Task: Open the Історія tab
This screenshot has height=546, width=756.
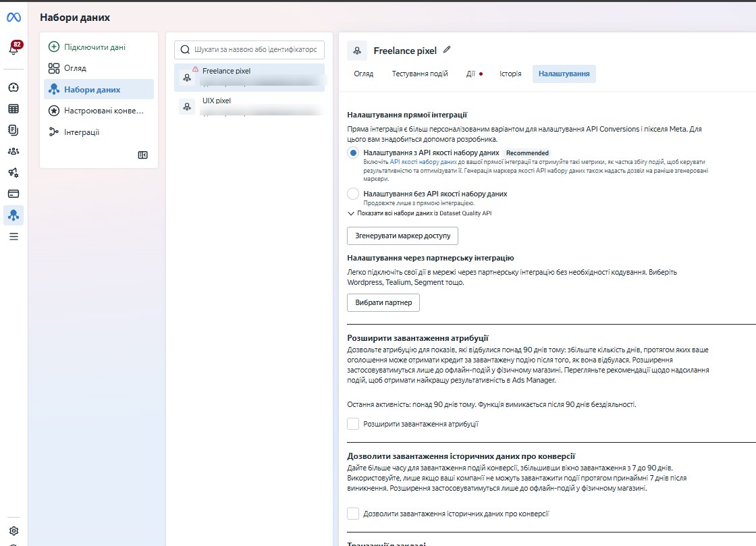Action: [x=510, y=74]
